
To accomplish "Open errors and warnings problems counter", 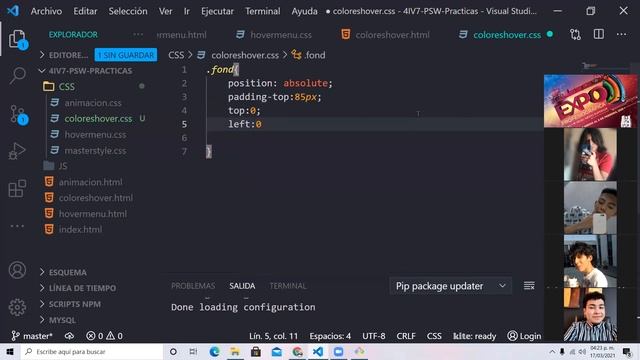I will tap(104, 336).
